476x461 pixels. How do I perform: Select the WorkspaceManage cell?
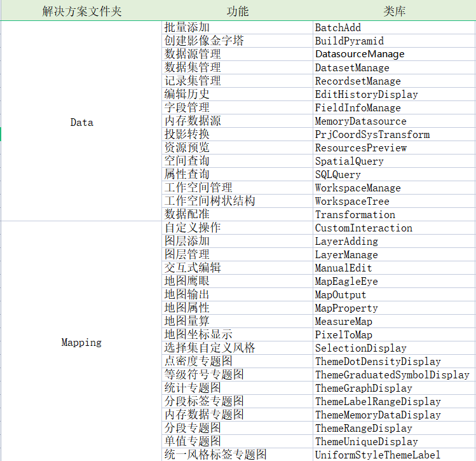click(394, 188)
